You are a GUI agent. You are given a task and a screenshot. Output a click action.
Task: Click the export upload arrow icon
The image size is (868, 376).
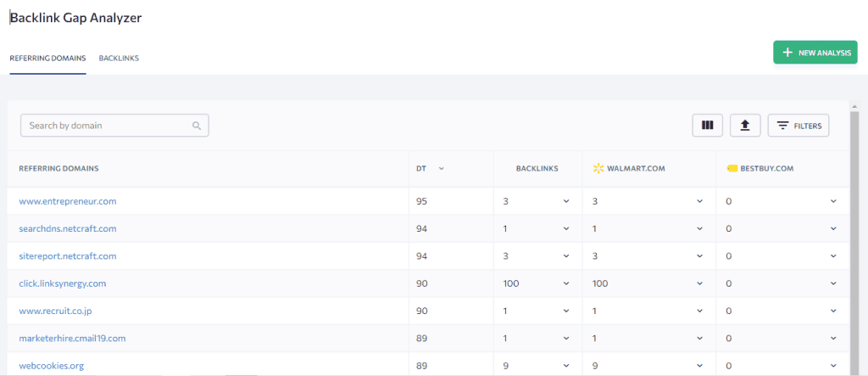(745, 126)
